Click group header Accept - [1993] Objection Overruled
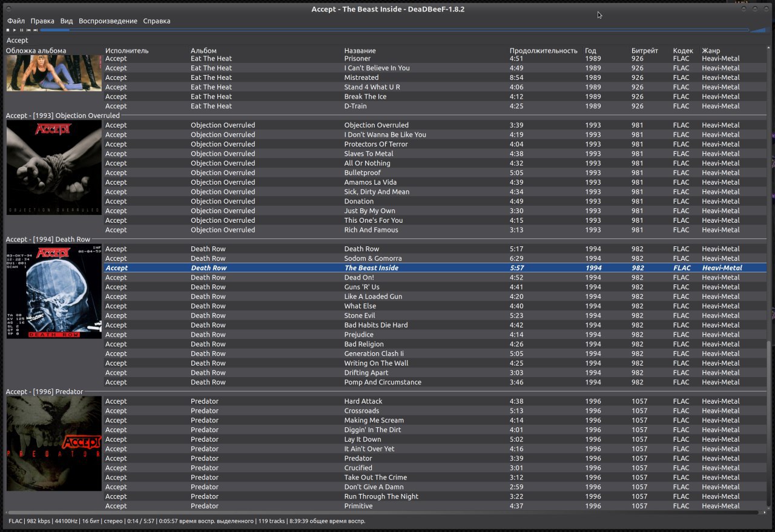This screenshot has width=775, height=532. coord(63,115)
